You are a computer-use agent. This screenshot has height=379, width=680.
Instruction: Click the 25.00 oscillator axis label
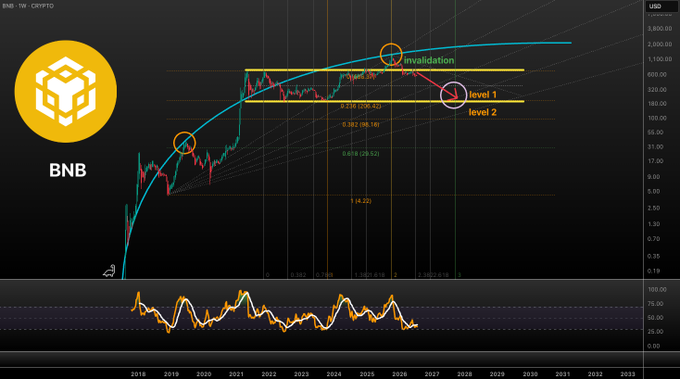coord(655,332)
